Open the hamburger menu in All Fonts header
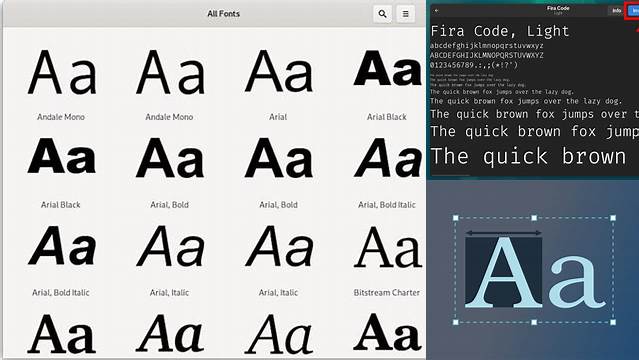The width and height of the screenshot is (639, 360). coord(405,14)
